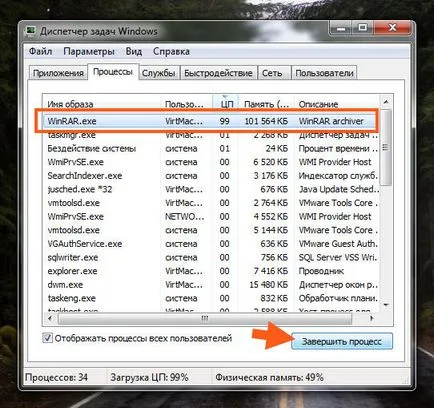Click the horizontal scrollbar thumb
This screenshot has height=408, width=434.
pyautogui.click(x=205, y=319)
